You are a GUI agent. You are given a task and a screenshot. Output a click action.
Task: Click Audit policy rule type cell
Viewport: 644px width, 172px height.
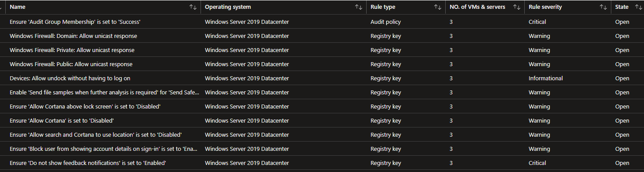click(386, 22)
